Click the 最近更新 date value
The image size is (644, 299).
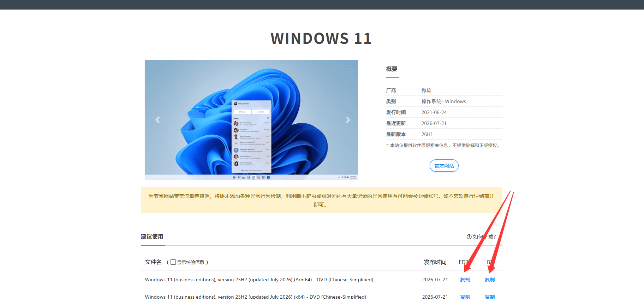434,123
